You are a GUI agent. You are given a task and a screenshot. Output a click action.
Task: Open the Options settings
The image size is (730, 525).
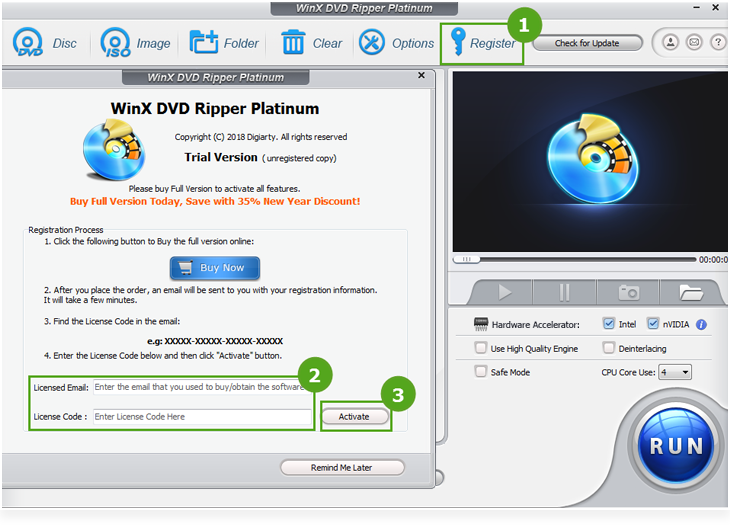(396, 43)
